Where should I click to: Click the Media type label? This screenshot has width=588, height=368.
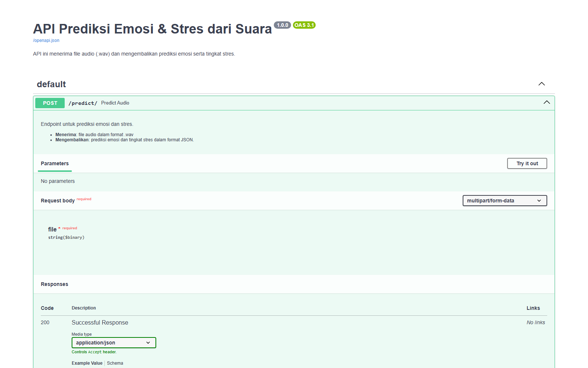82,334
